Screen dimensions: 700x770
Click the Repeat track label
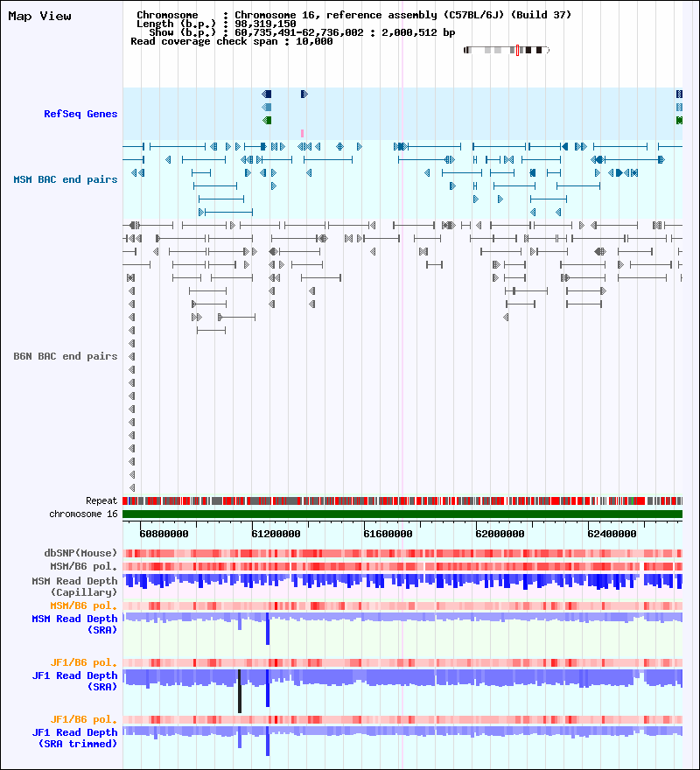click(101, 500)
